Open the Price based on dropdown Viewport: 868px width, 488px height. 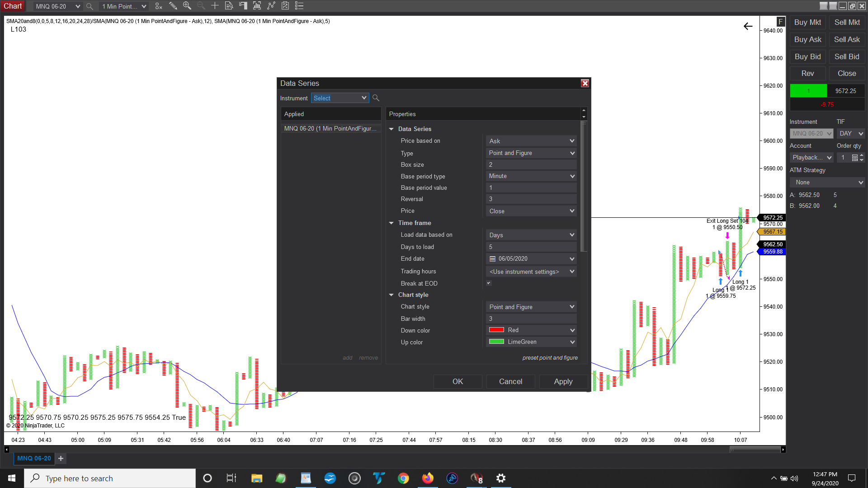pyautogui.click(x=531, y=141)
